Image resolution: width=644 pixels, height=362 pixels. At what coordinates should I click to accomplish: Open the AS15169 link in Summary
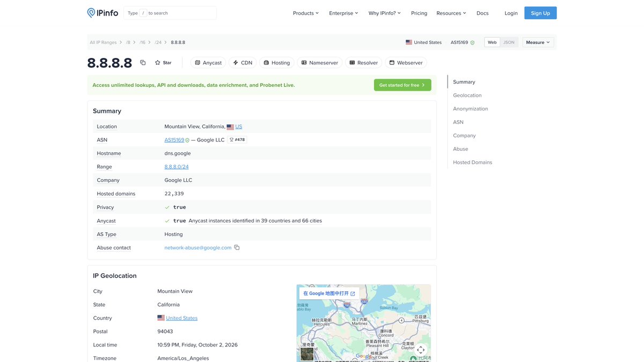[x=174, y=140]
